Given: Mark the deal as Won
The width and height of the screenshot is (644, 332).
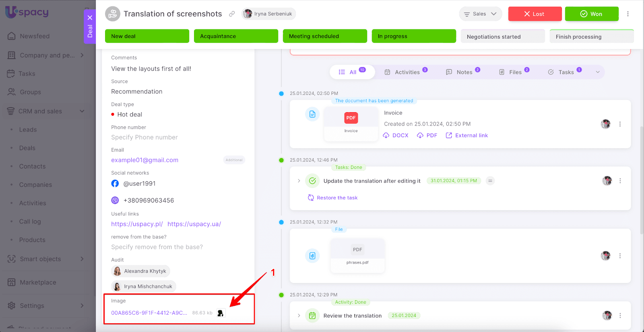Looking at the screenshot, I should pos(591,14).
